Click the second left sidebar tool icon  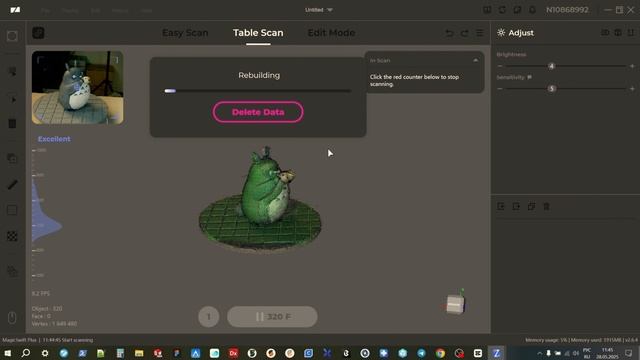pos(12,71)
